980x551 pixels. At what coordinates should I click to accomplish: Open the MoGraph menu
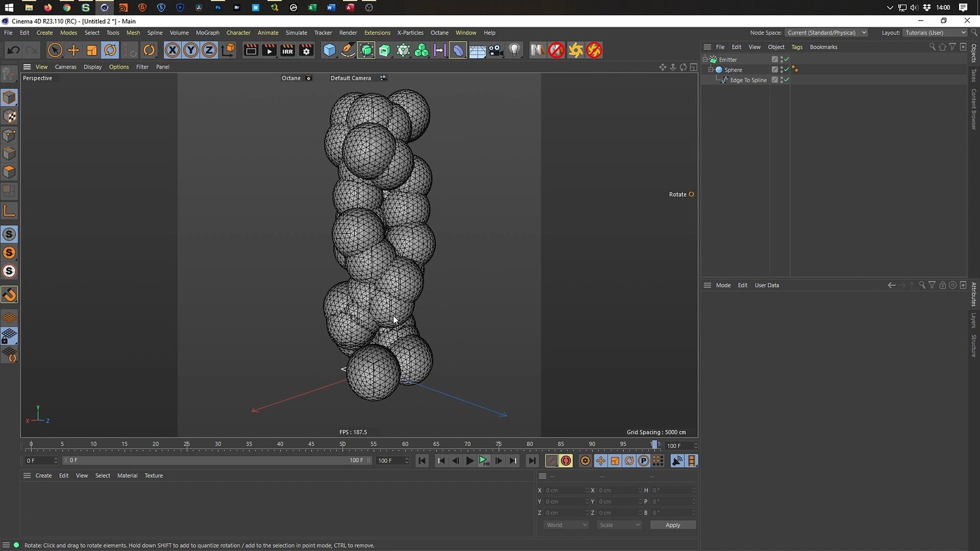tap(207, 33)
